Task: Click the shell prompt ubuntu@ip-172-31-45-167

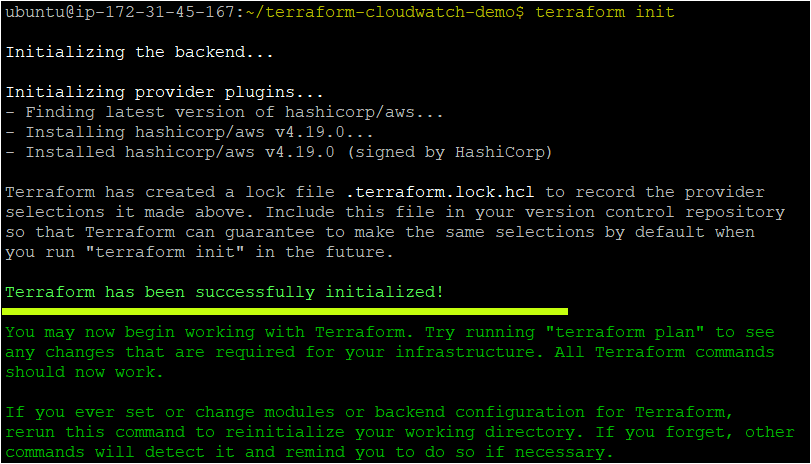Action: coord(121,12)
